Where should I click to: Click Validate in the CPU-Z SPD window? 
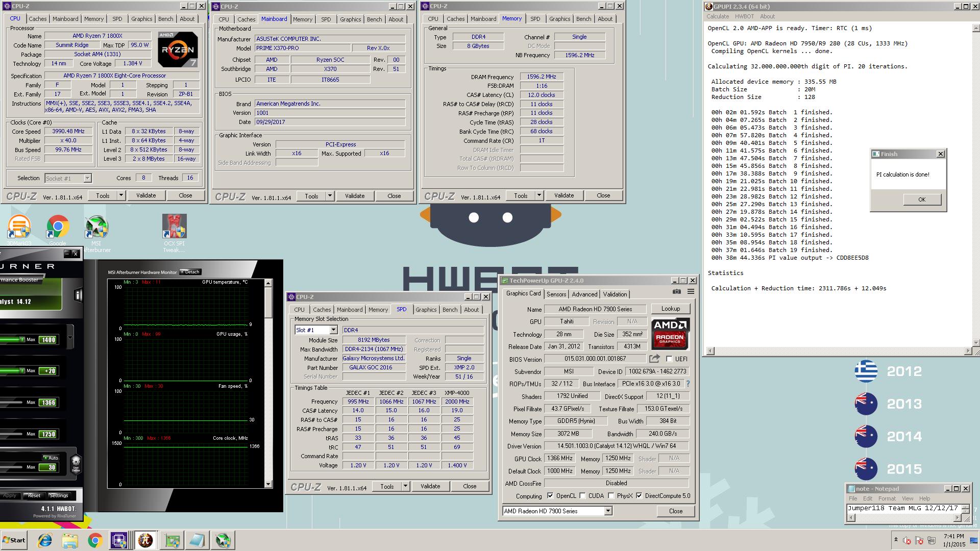[430, 486]
